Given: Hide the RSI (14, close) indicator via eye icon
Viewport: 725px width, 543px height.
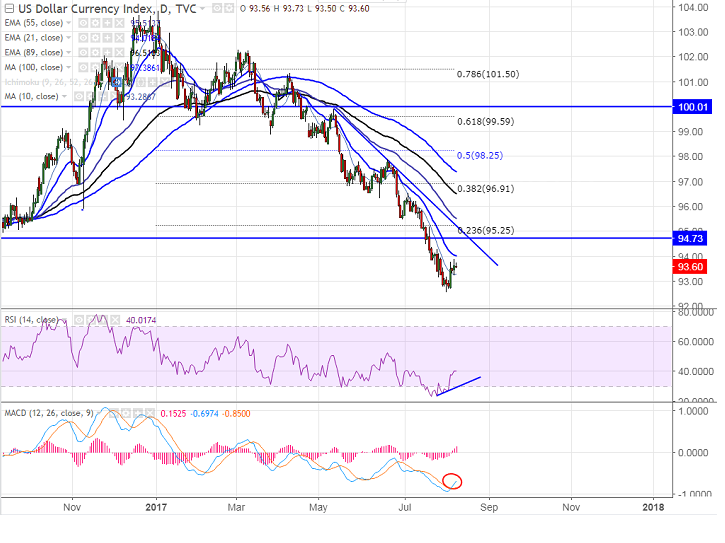Looking at the screenshot, I should pyautogui.click(x=79, y=320).
